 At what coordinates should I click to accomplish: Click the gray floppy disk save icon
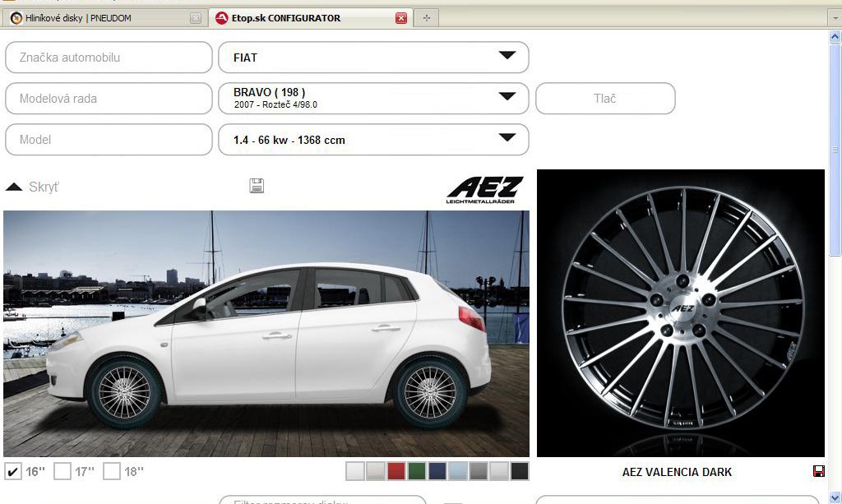point(257,186)
